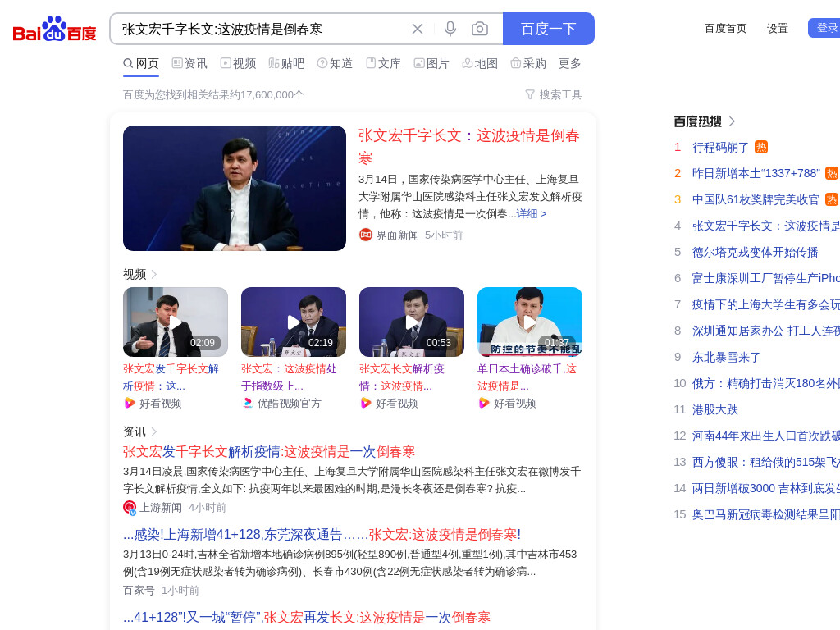Viewport: 840px width, 630px height.
Task: Open video title 单日本土确诊破千
Action: [527, 377]
